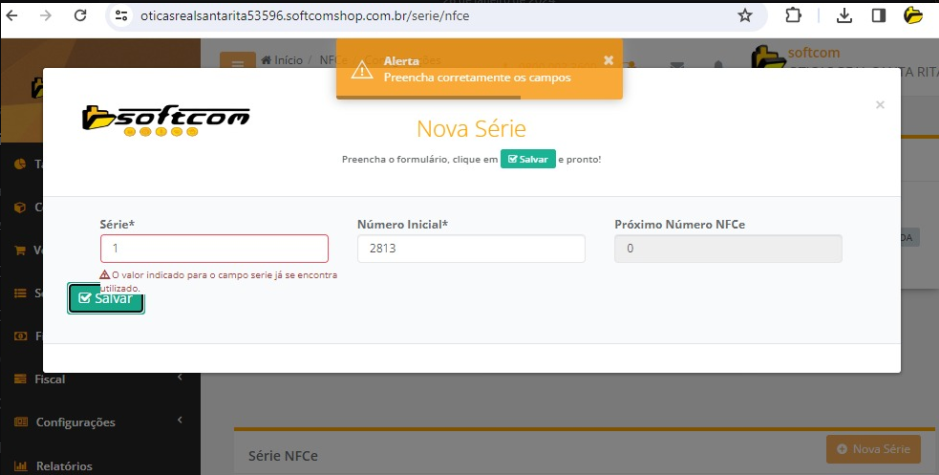Click the Número Inicial input field
Image resolution: width=939 pixels, height=475 pixels.
point(470,248)
